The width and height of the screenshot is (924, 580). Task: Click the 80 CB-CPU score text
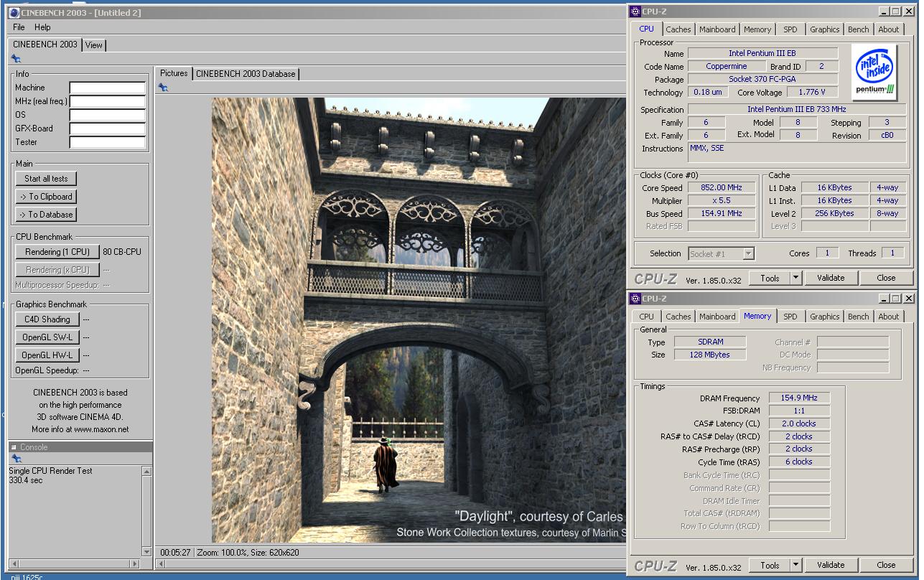coord(122,252)
